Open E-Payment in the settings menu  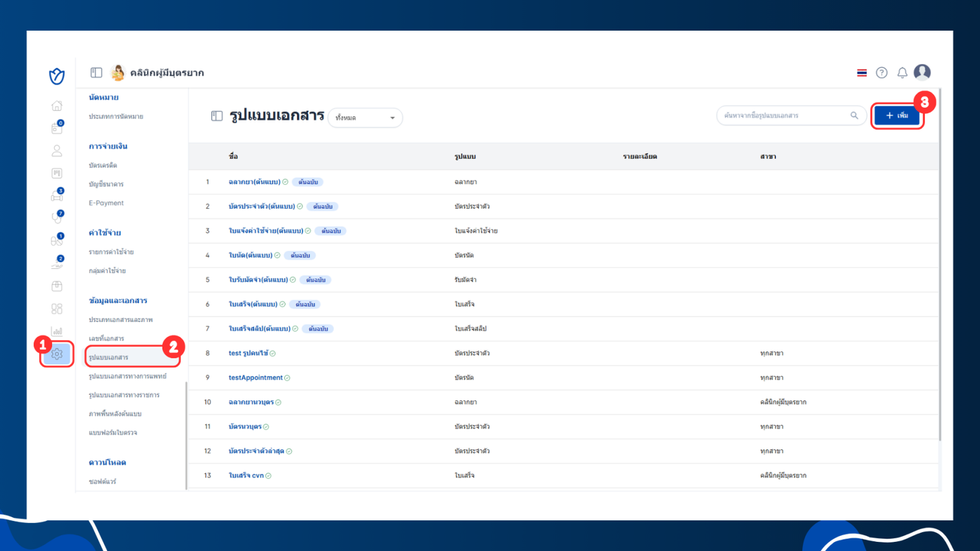point(106,203)
